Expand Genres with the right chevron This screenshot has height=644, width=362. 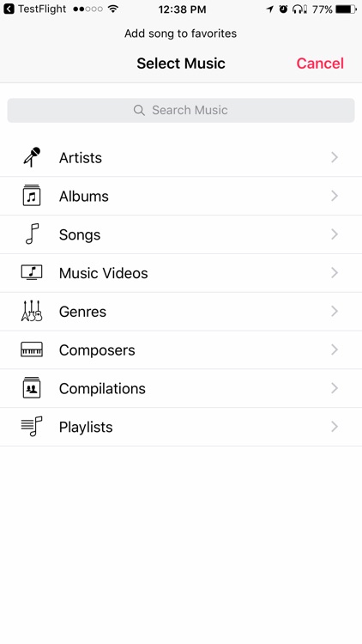(x=335, y=311)
